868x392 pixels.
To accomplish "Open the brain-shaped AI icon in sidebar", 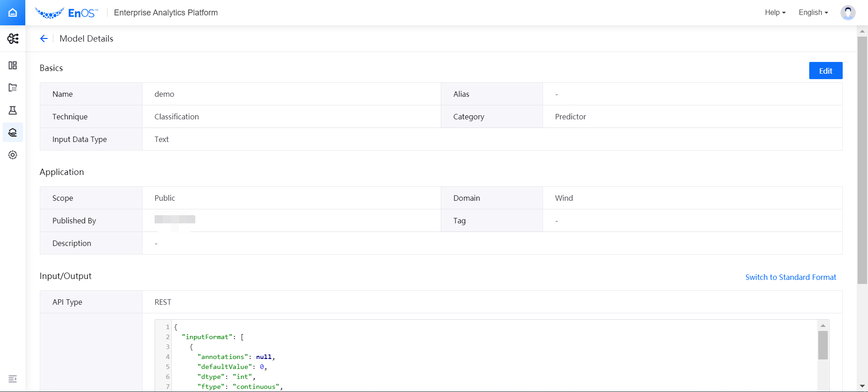I will click(x=13, y=39).
